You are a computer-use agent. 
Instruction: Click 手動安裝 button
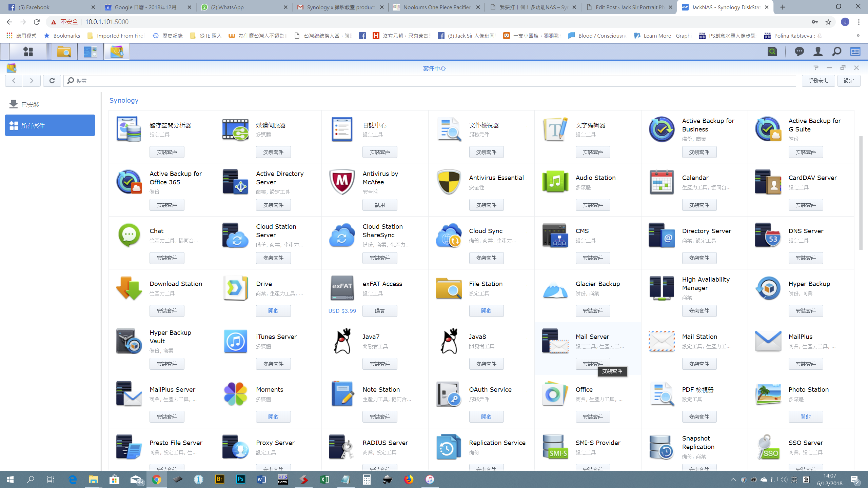[818, 81]
